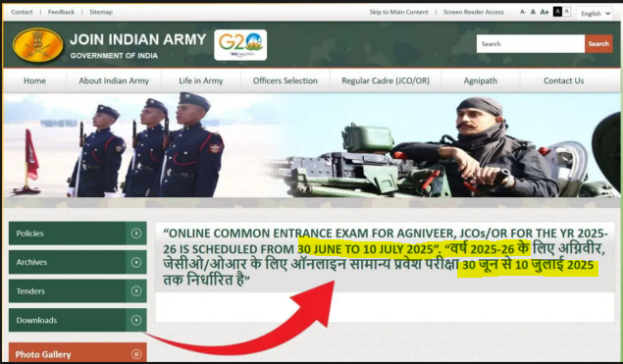The image size is (623, 364).
Task: Open the Policies sidebar item
Action: 78,234
